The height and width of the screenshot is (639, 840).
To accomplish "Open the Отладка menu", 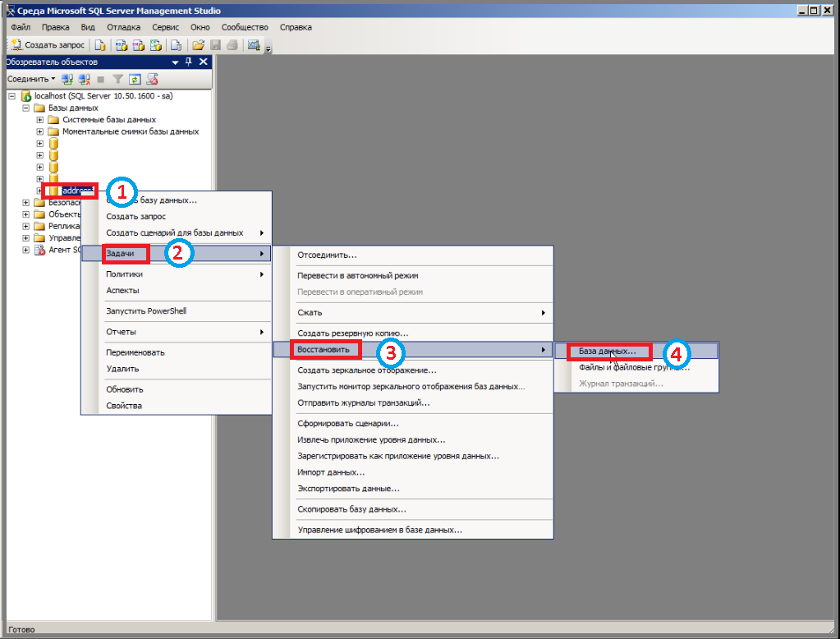I will 123,27.
